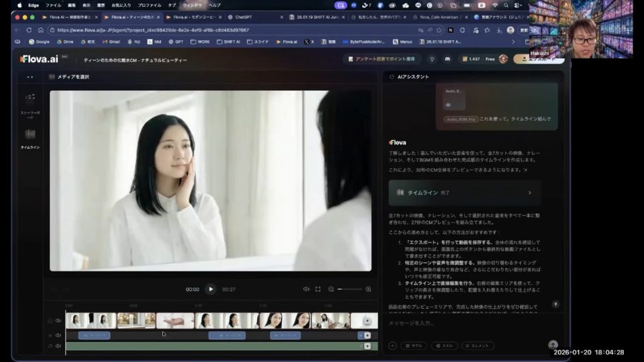Open the ウィンドウ menu in the macOS menu bar
This screenshot has width=644, height=362.
pos(192,5)
